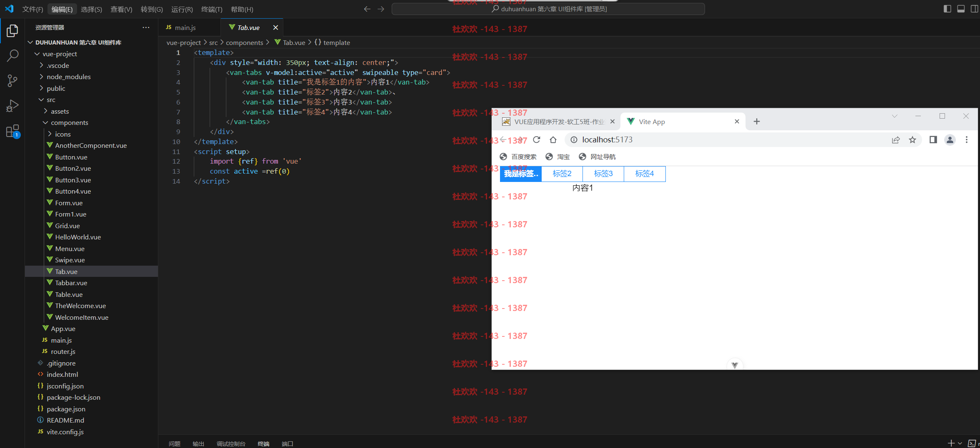
Task: Click the new terminal plus icon
Action: [x=951, y=443]
